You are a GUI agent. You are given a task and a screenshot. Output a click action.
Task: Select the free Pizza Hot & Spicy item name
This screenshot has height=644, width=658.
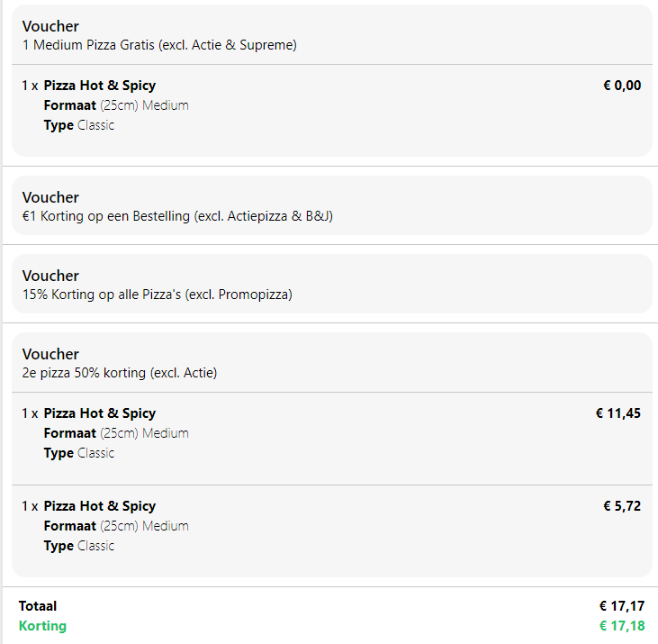[x=99, y=86]
